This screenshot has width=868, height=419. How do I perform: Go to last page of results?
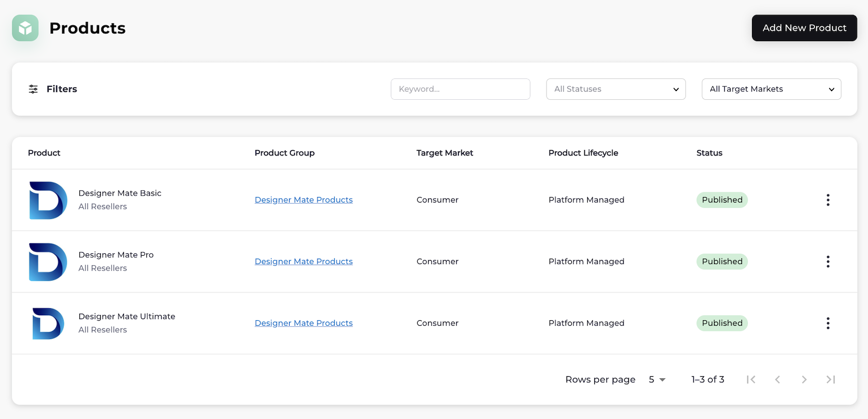click(831, 379)
